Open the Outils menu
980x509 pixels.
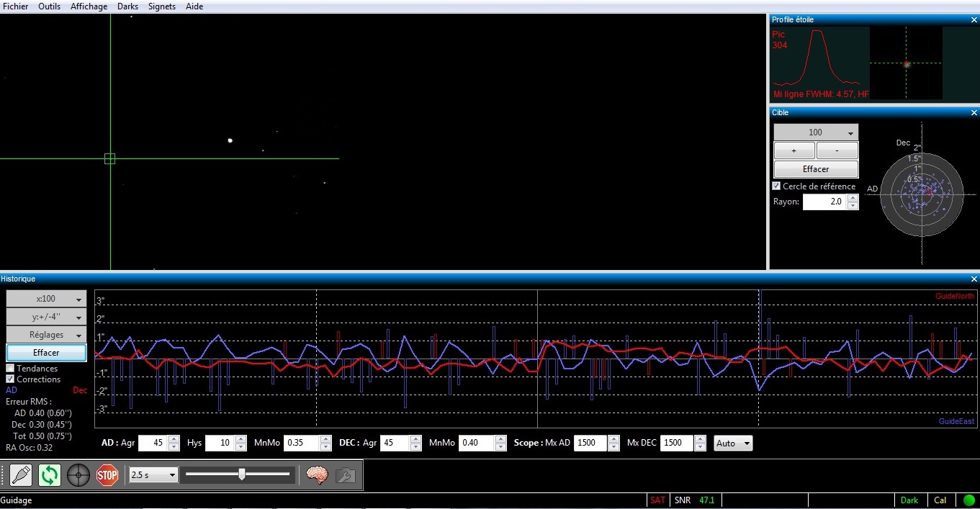(50, 6)
